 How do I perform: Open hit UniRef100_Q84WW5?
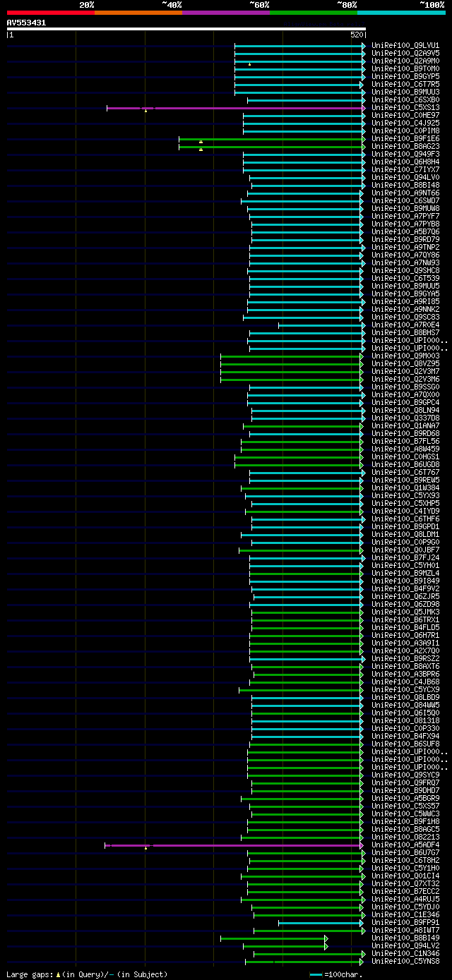pos(405,706)
